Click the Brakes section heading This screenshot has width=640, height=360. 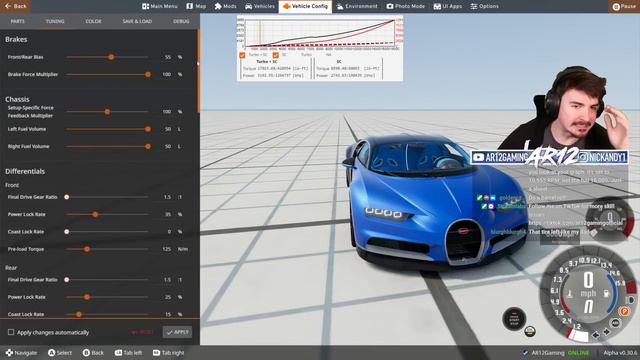tap(16, 40)
